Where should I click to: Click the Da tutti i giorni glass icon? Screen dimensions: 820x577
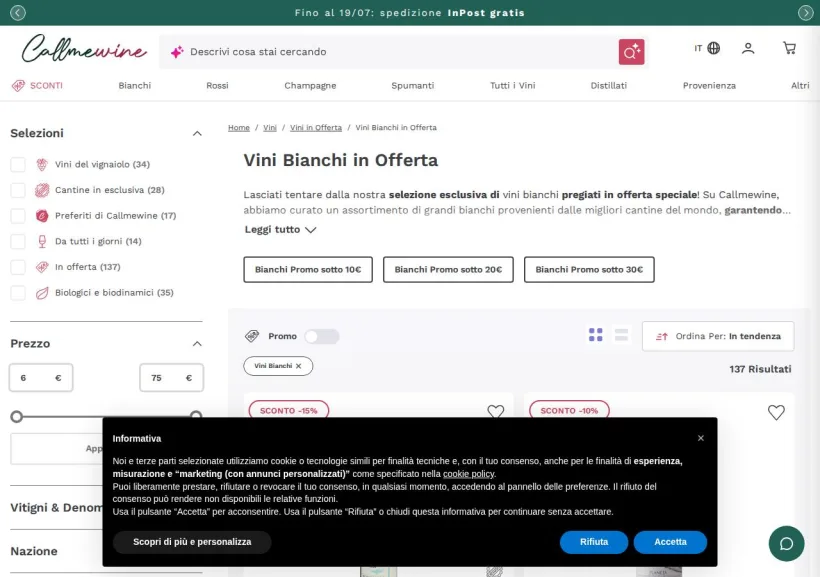click(42, 241)
